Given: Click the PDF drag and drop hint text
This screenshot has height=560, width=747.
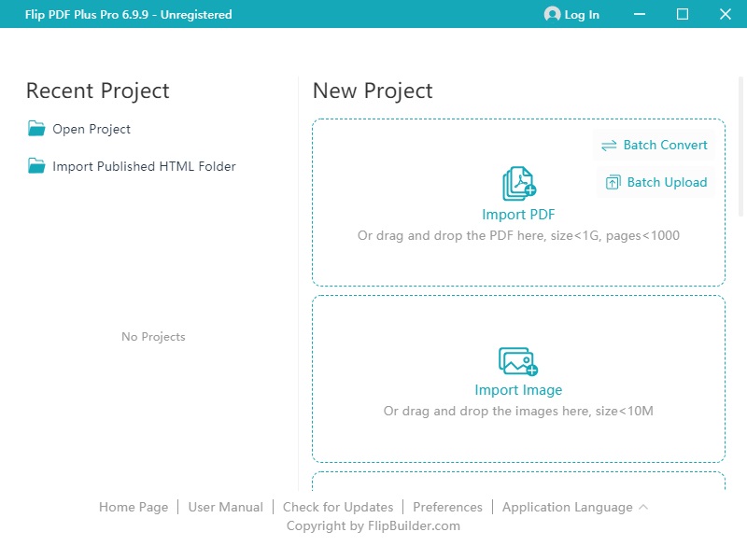Looking at the screenshot, I should [518, 236].
